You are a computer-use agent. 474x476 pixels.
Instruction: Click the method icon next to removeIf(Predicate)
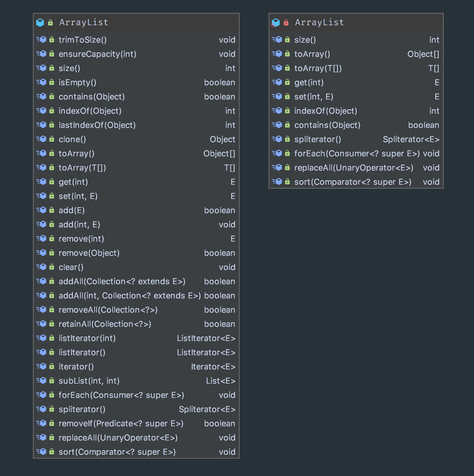41,423
